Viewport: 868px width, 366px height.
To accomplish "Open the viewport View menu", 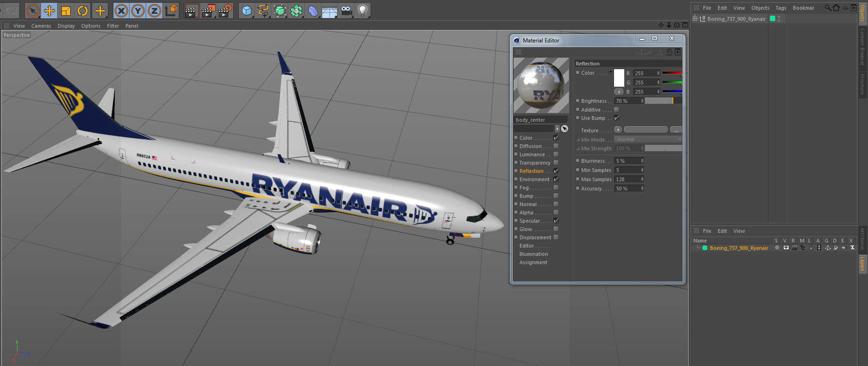I will [x=19, y=26].
